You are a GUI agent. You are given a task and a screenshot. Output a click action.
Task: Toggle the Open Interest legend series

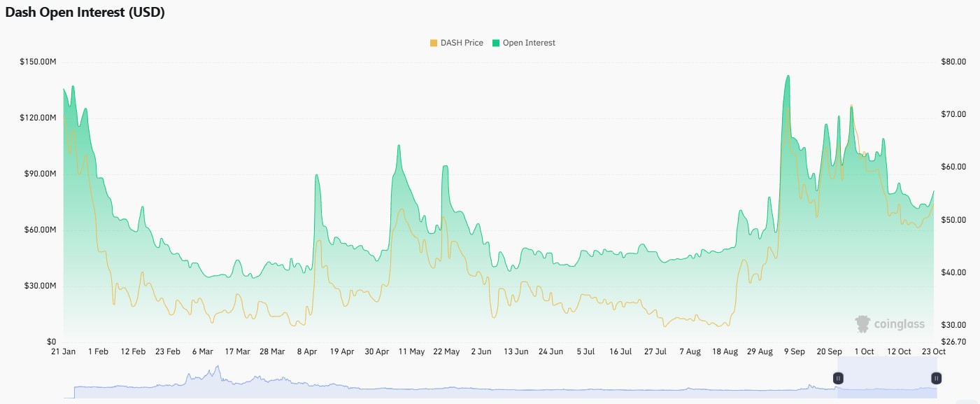[x=524, y=43]
